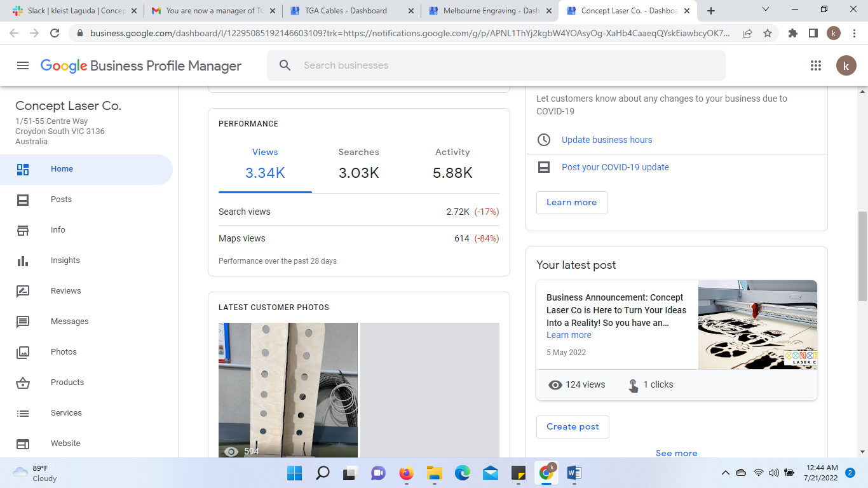
Task: Click the Info storefront icon
Action: 23,230
